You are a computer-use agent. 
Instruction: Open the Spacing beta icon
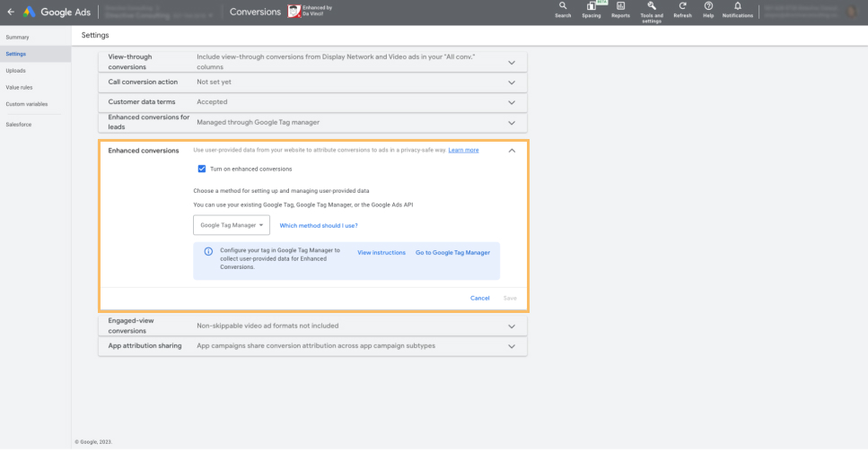(592, 9)
